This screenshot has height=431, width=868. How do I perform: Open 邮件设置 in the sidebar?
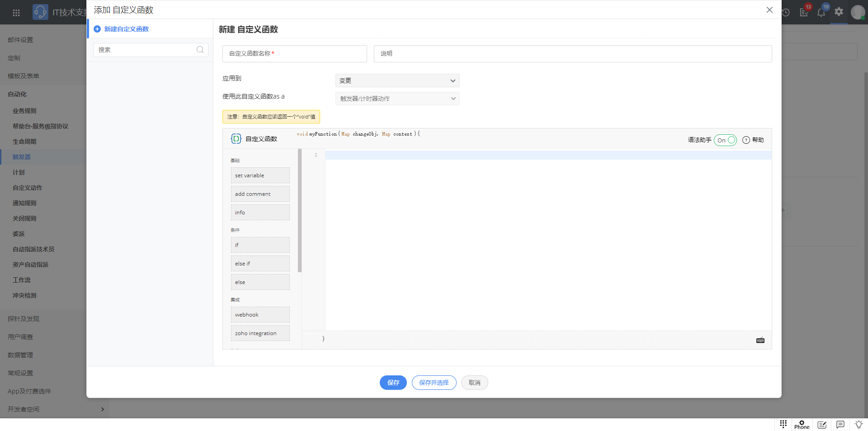(20, 40)
